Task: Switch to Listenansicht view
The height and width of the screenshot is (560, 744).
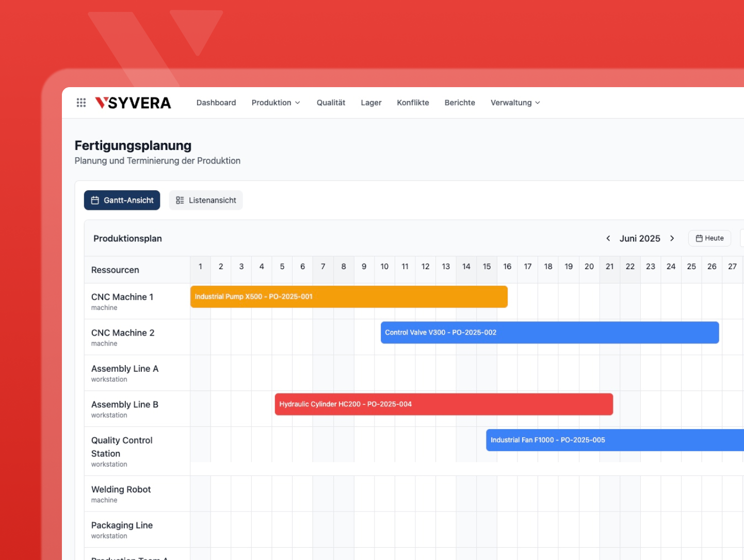Action: point(206,200)
